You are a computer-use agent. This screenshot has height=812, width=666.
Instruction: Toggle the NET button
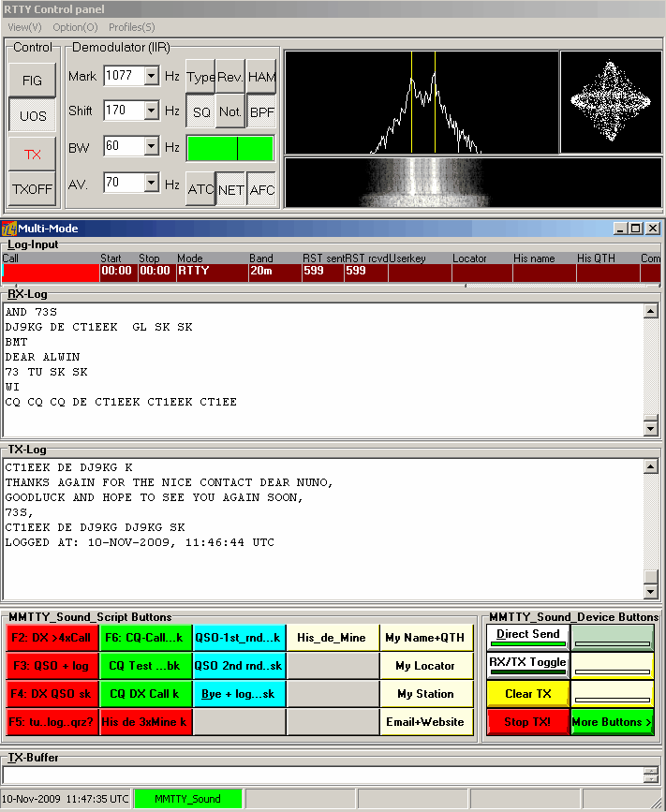point(229,189)
